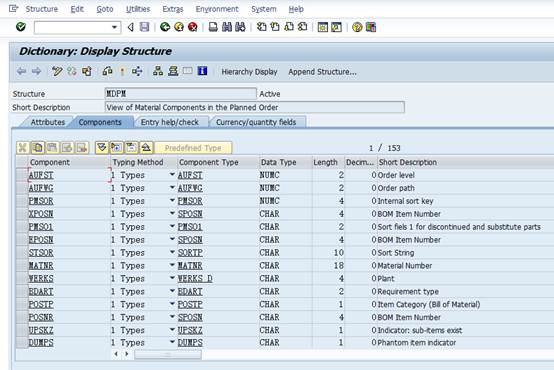
Task: Go to First Page icon
Action: click(x=261, y=27)
